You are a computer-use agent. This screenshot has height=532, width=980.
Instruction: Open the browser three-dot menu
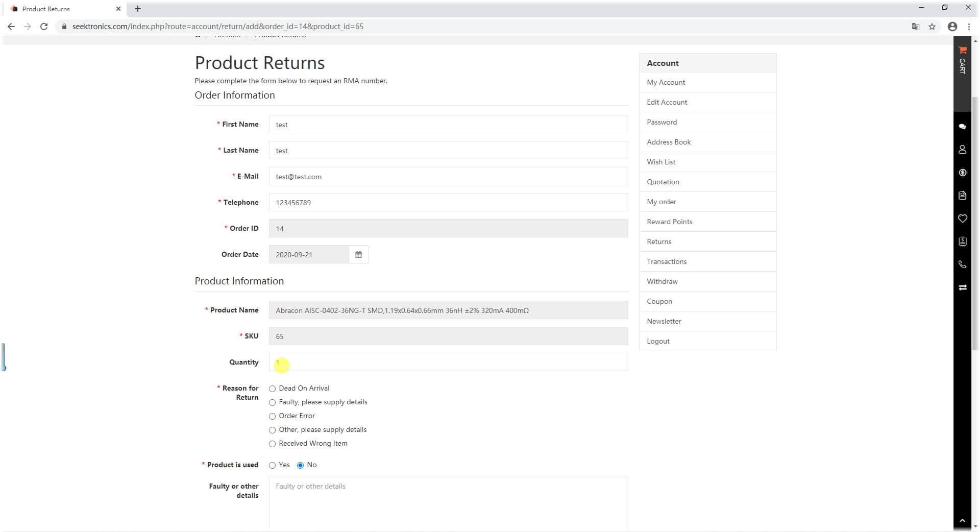coord(969,27)
